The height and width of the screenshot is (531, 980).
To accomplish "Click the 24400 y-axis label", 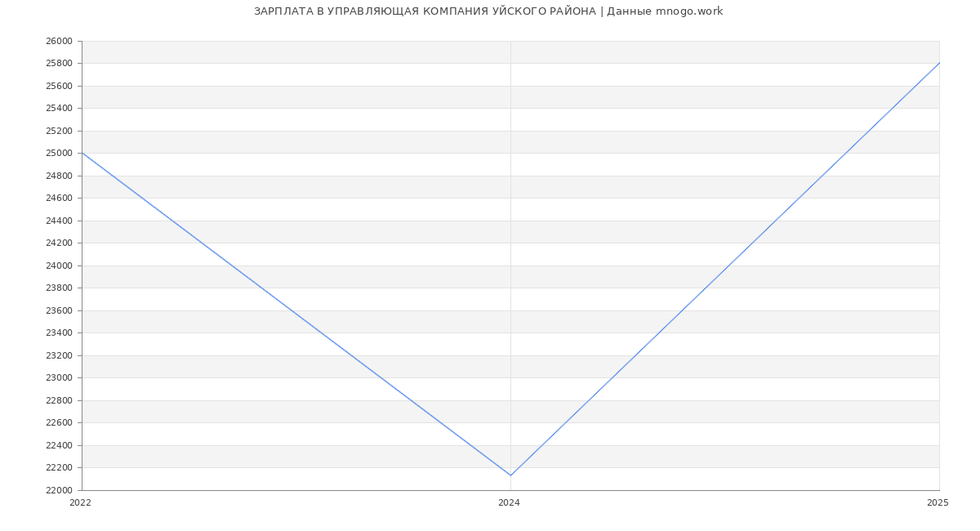I will pos(59,221).
